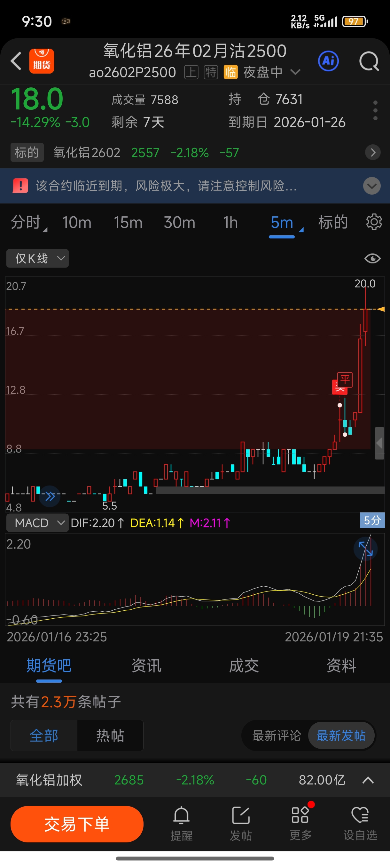
Task: Tap the 成交量 7588 value
Action: coord(145,100)
